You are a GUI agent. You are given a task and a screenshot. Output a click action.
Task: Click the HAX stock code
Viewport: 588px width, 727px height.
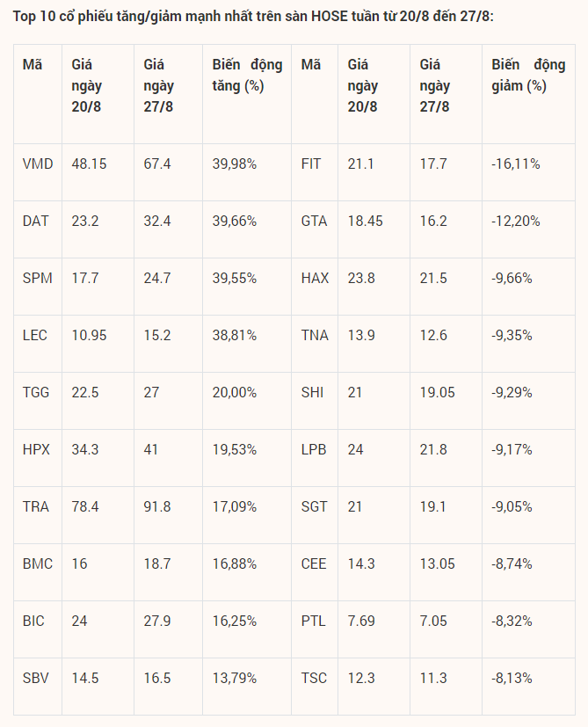315,279
